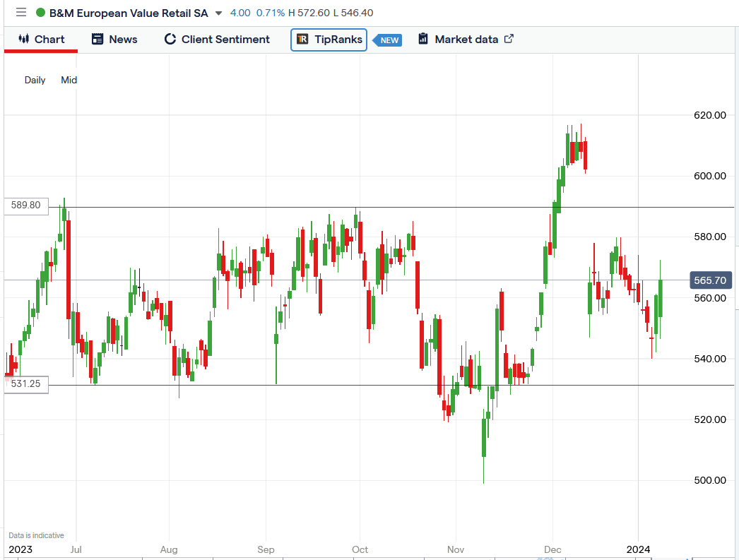Screen dimensions: 739x560
Task: Click the NEW badge next to TipRanks
Action: [387, 40]
